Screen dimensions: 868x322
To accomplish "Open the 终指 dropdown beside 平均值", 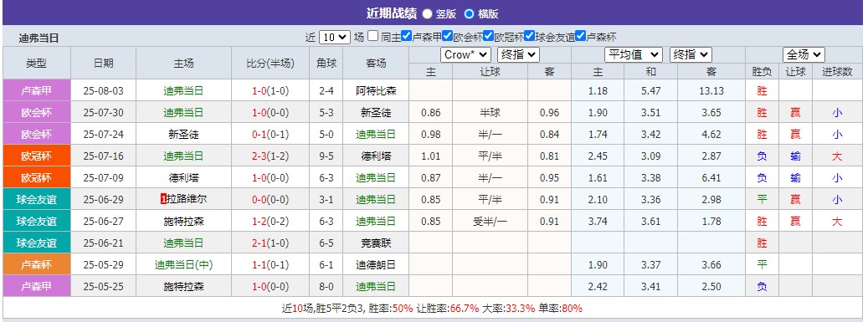I will click(691, 54).
